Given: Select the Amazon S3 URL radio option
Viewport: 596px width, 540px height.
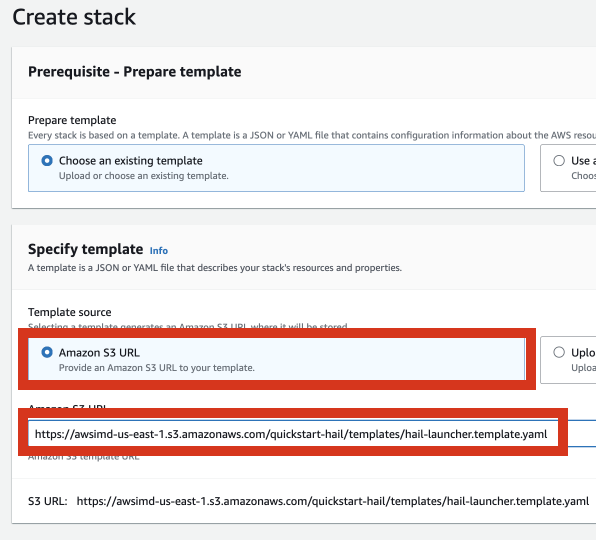Looking at the screenshot, I should click(x=47, y=353).
